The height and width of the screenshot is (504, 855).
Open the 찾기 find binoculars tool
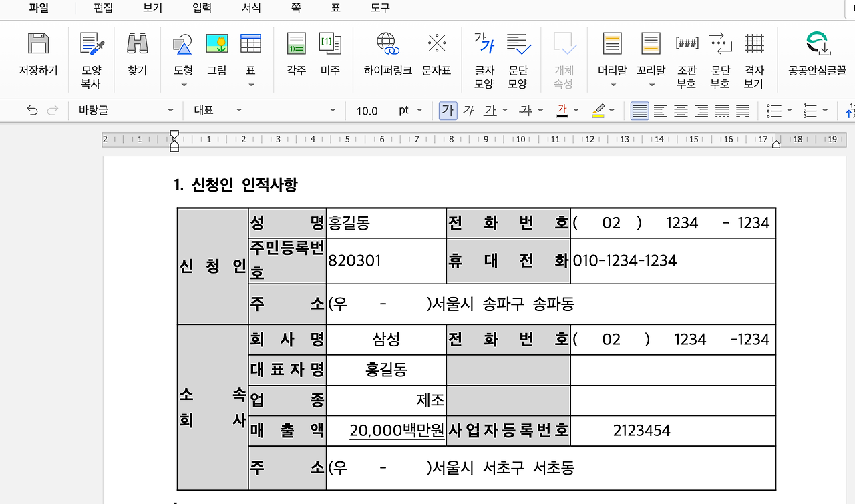click(x=137, y=44)
